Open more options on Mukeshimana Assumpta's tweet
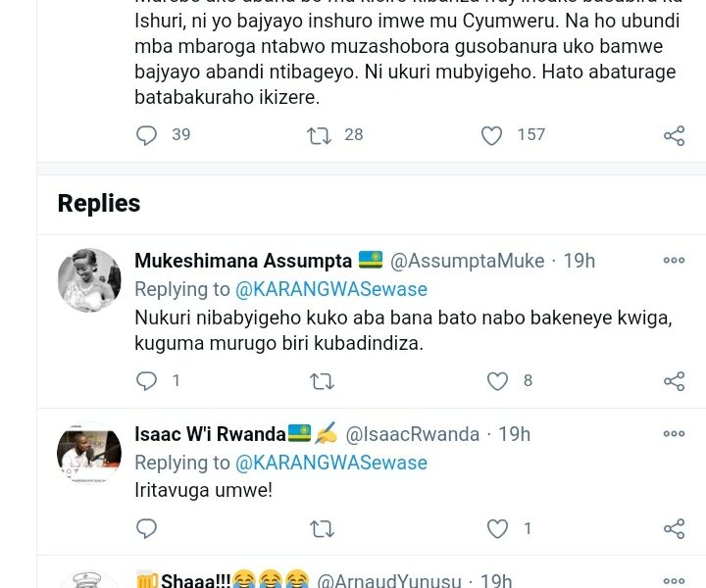The width and height of the screenshot is (706, 588). [x=674, y=261]
